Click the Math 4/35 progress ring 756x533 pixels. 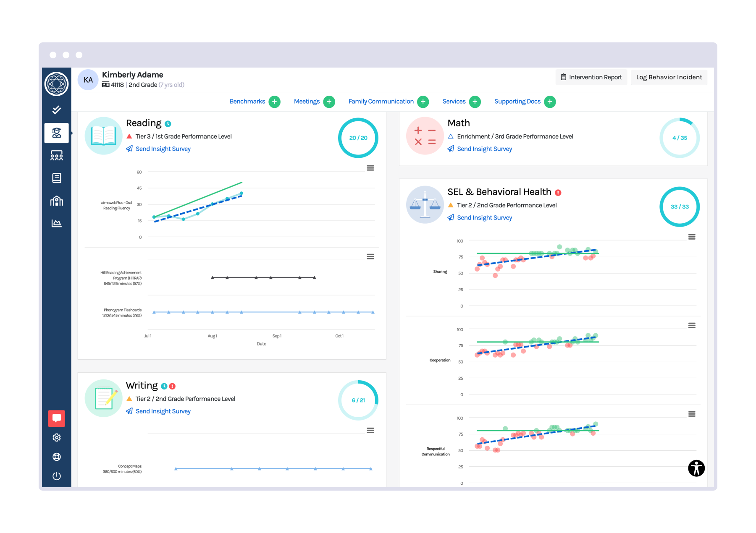pos(680,138)
